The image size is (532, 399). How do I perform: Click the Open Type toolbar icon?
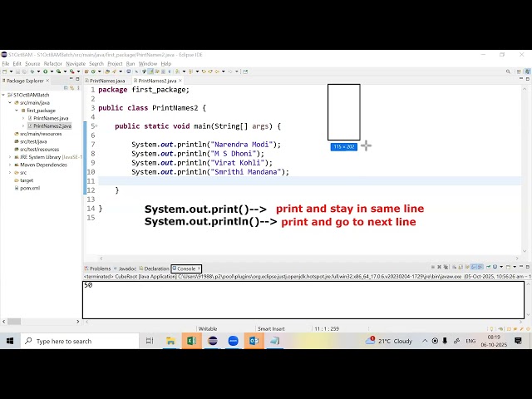107,71
